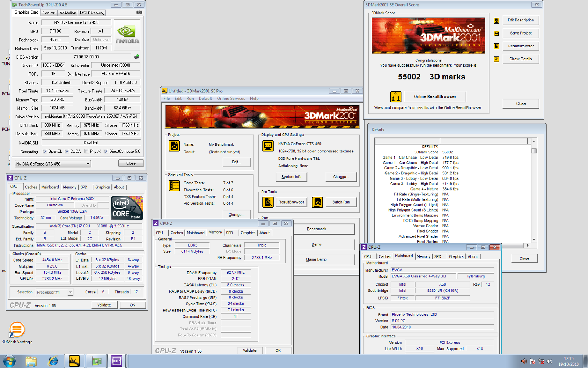The width and height of the screenshot is (588, 368).
Task: Click the Save Project button
Action: (x=521, y=33)
